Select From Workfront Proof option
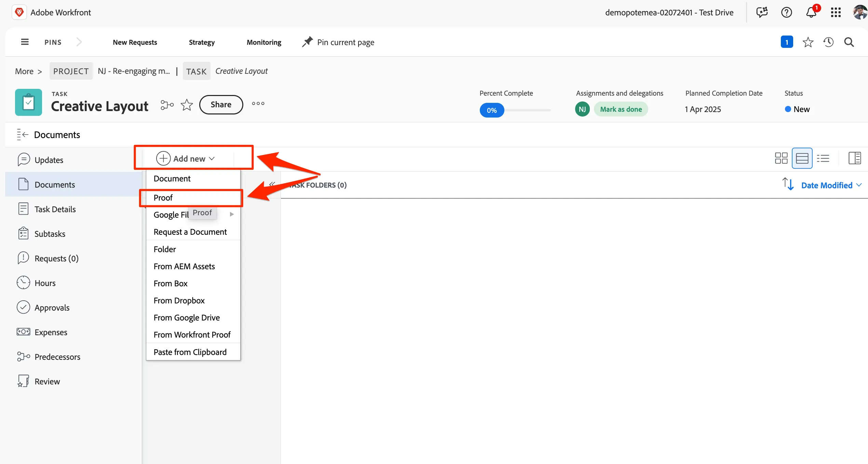The height and width of the screenshot is (464, 868). (x=193, y=335)
